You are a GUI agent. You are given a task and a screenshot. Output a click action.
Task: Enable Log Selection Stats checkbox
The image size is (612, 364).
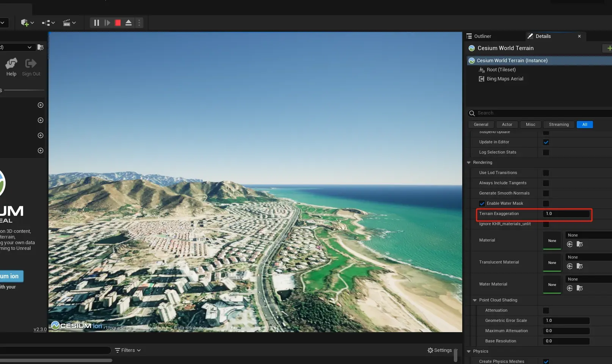546,152
